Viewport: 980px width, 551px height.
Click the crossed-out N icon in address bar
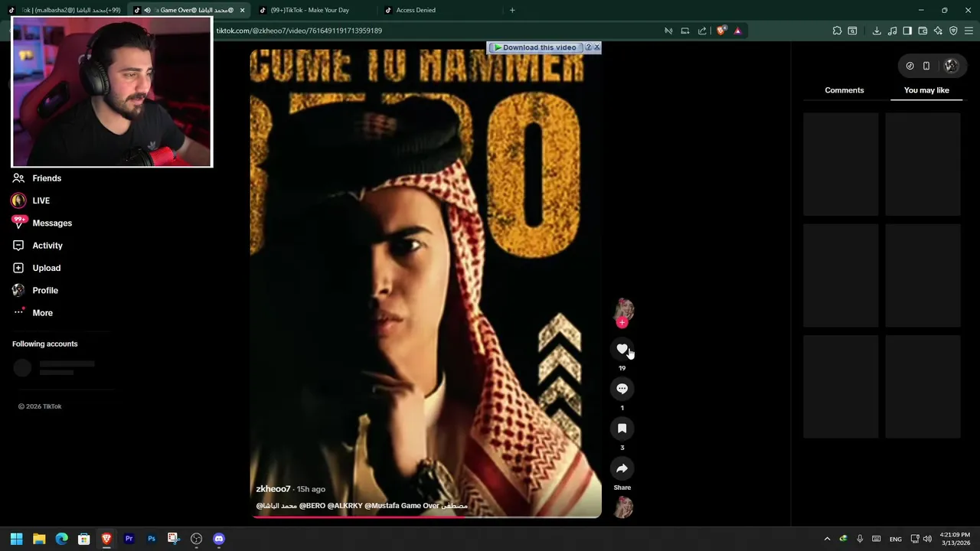pyautogui.click(x=668, y=31)
